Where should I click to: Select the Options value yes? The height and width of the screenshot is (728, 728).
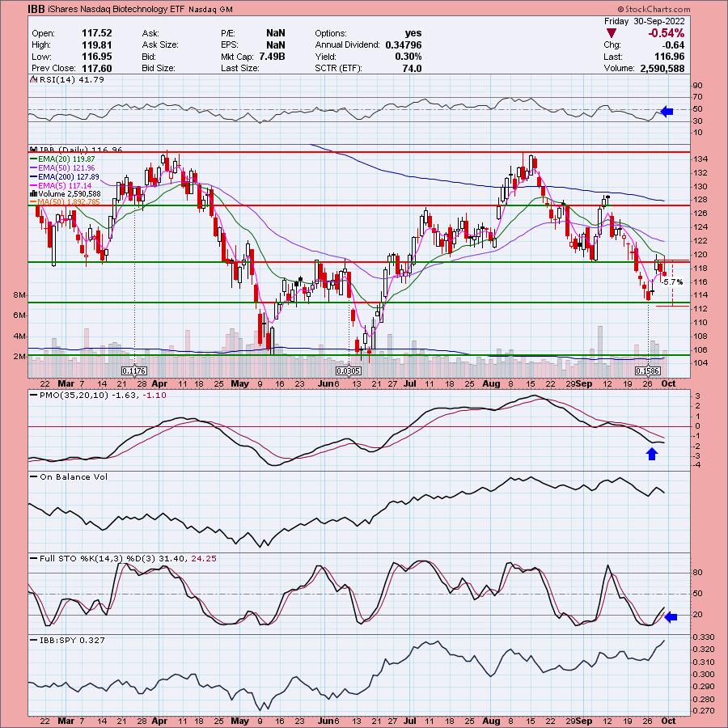(413, 33)
